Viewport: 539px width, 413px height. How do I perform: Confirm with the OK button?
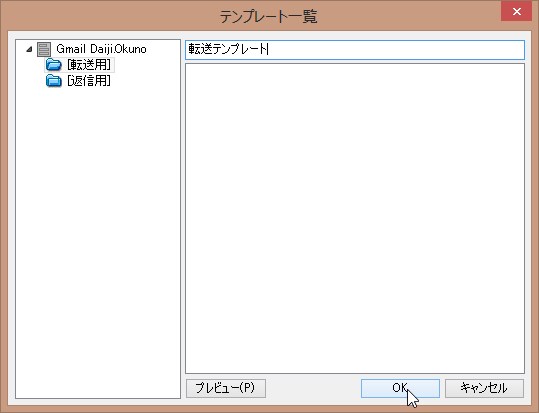point(400,388)
